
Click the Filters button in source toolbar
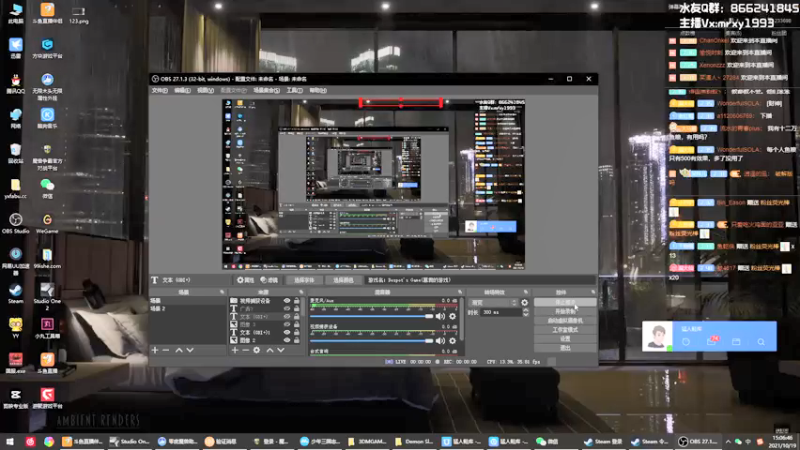[269, 280]
